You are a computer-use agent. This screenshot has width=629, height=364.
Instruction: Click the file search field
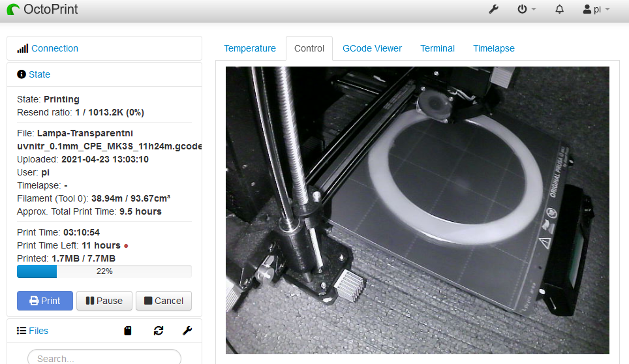pos(104,358)
